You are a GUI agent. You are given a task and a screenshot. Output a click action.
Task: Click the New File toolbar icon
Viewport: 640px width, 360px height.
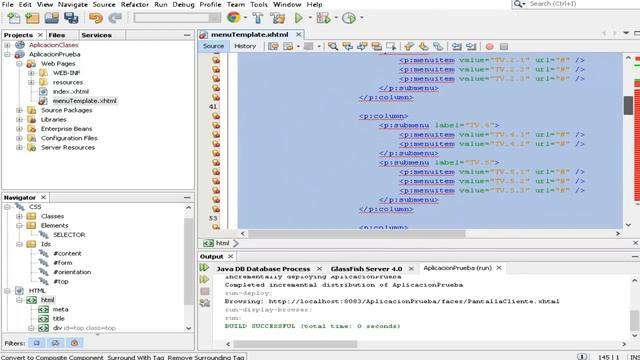tap(13, 18)
